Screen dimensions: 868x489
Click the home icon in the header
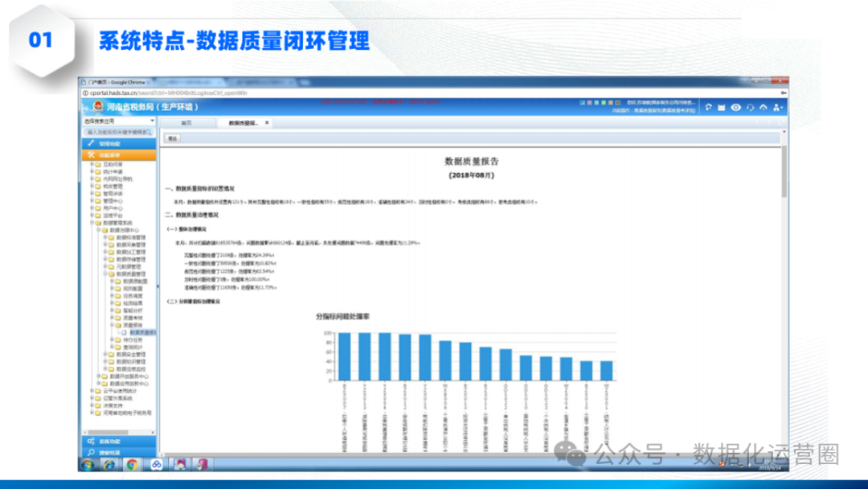pyautogui.click(x=709, y=108)
